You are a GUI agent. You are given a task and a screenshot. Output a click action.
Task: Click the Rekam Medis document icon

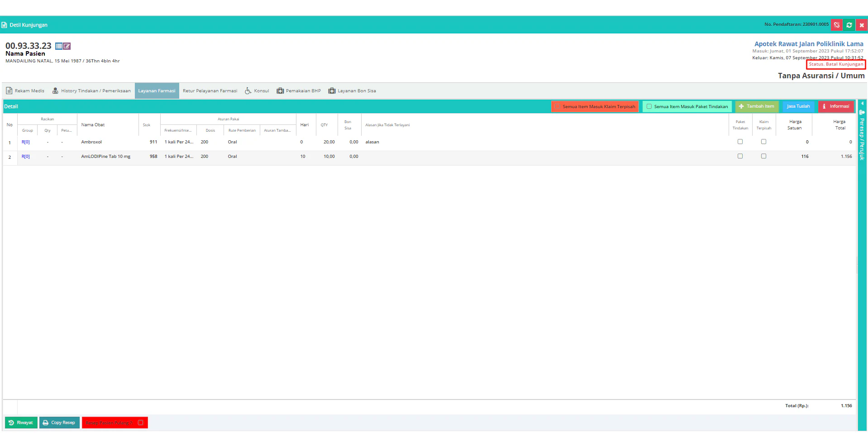(x=9, y=90)
